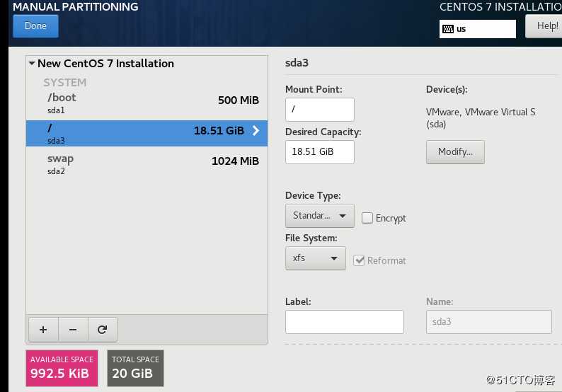Click the arrow chevron on sda3 row

tap(256, 130)
